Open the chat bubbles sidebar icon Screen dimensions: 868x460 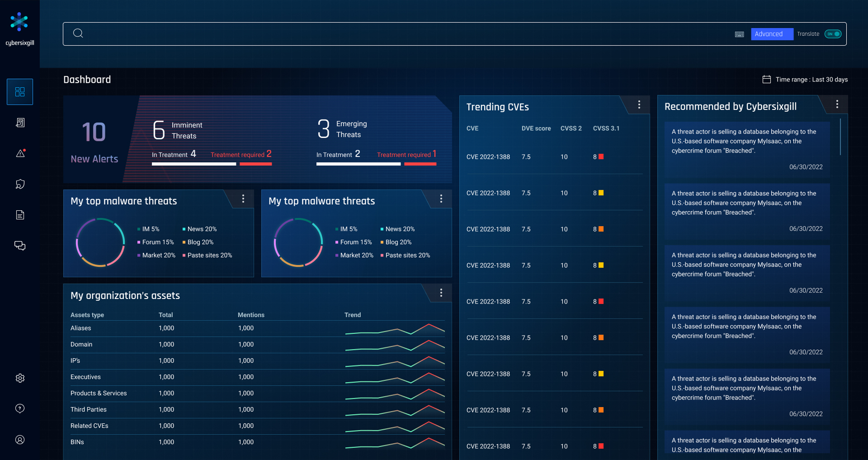click(20, 246)
